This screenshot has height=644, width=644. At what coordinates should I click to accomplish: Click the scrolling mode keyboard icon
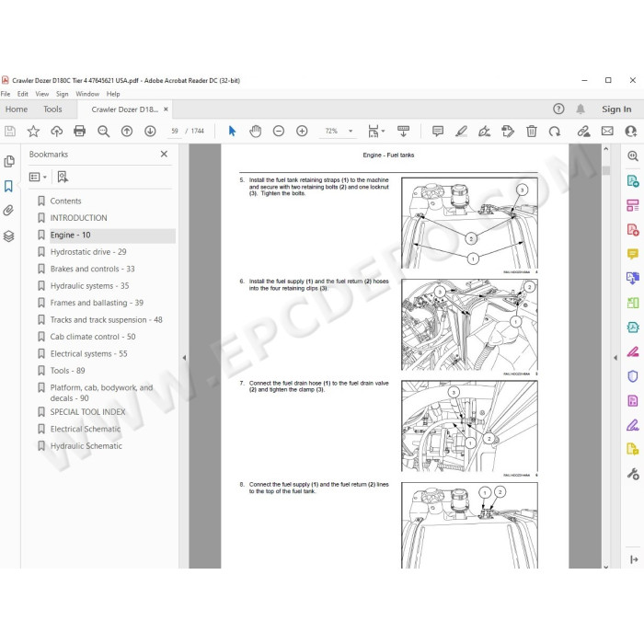pyautogui.click(x=403, y=131)
